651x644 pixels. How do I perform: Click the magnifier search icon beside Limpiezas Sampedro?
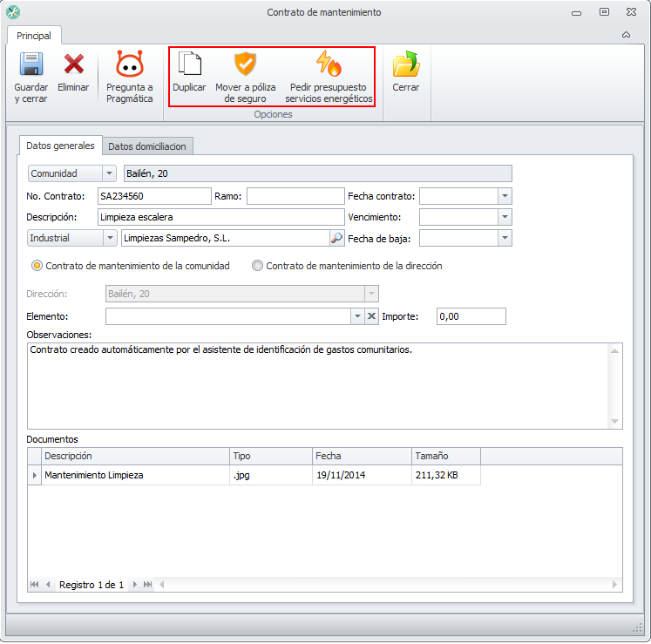tap(336, 238)
